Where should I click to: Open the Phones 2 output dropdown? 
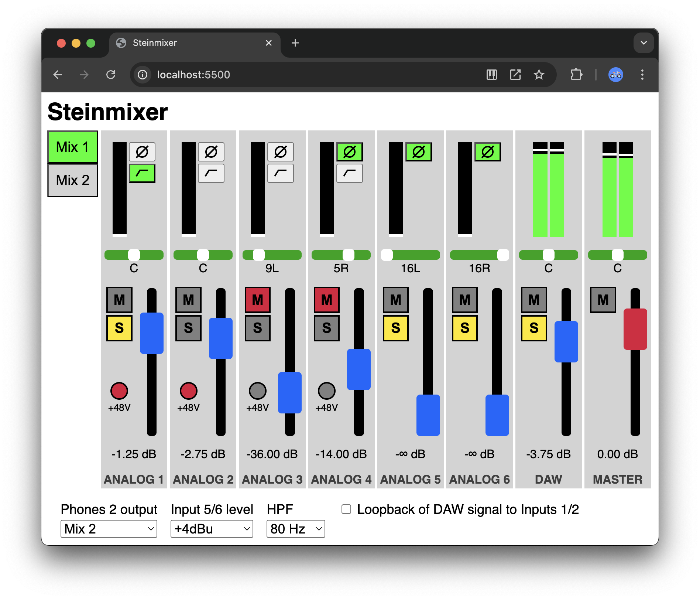point(109,529)
